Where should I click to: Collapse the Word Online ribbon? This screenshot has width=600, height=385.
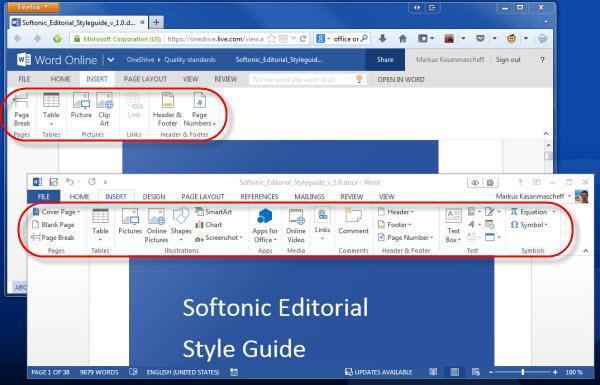pyautogui.click(x=546, y=134)
